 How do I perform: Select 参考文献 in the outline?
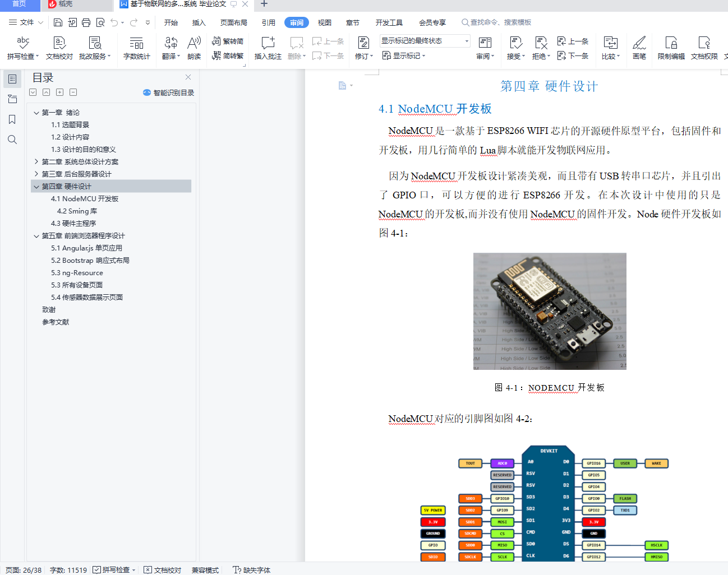coord(56,322)
